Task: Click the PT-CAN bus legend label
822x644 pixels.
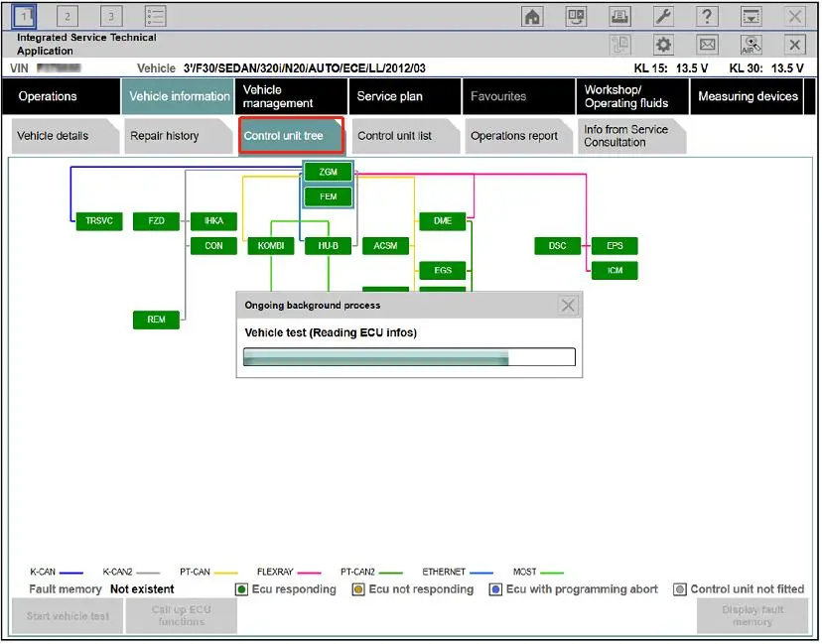Action: pyautogui.click(x=195, y=573)
